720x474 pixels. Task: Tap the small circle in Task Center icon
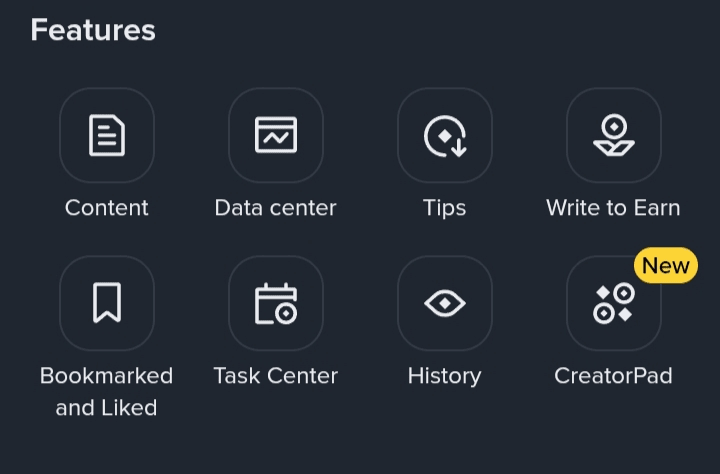pos(286,314)
